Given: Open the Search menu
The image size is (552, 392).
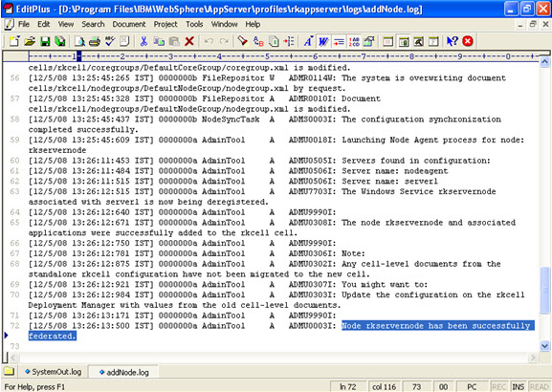Looking at the screenshot, I should pos(93,24).
